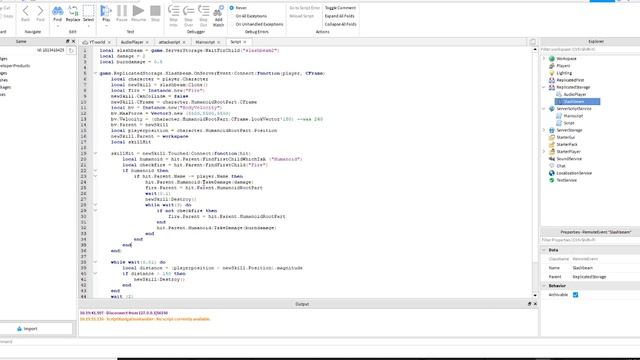640x360 pixels.
Task: Click the Replace icon in Edit group
Action: coord(73,11)
